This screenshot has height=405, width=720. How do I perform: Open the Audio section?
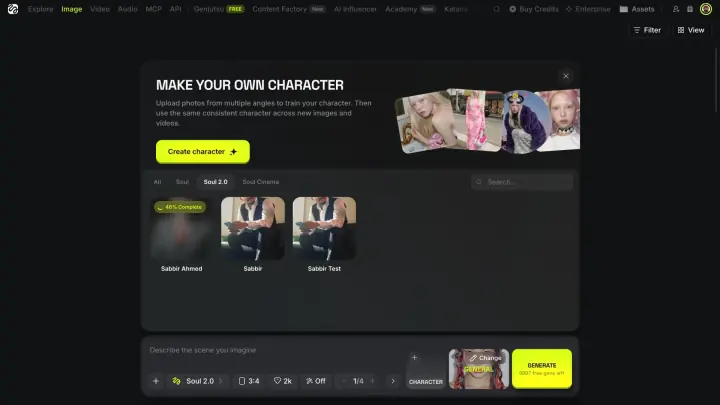127,9
